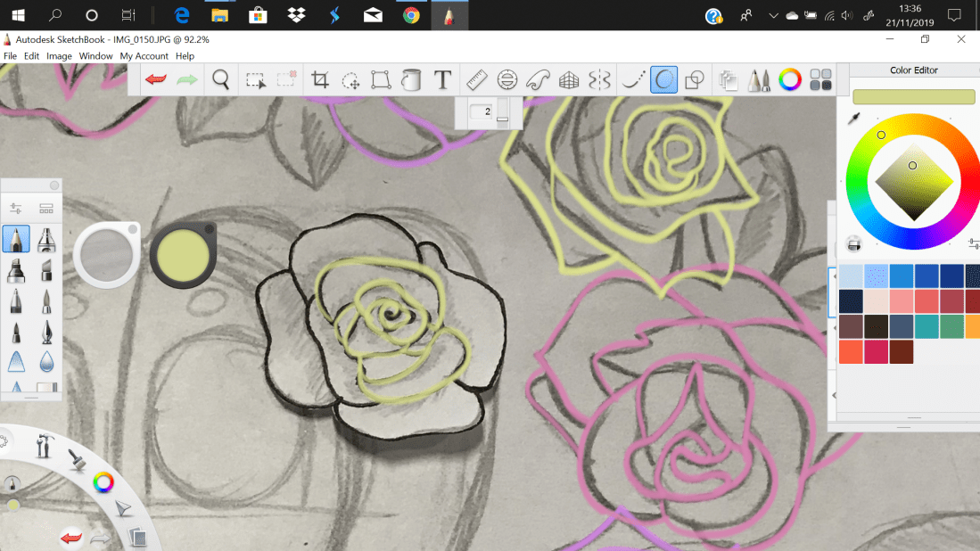This screenshot has height=551, width=980.
Task: Select the Marker brush in the brush palette
Action: pyautogui.click(x=15, y=270)
